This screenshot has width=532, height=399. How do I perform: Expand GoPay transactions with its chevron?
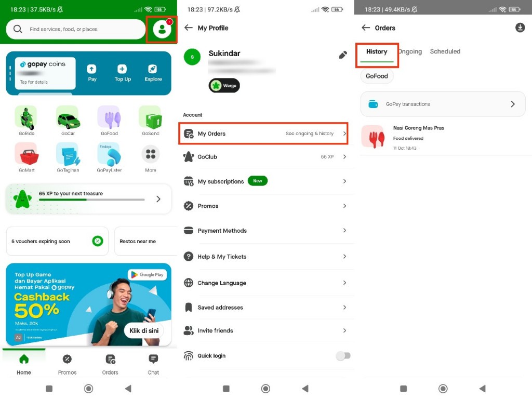[512, 104]
